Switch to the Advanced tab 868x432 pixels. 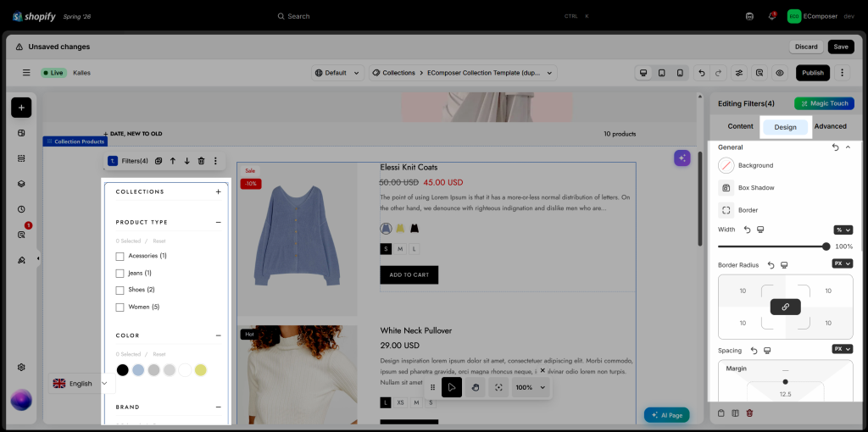831,127
